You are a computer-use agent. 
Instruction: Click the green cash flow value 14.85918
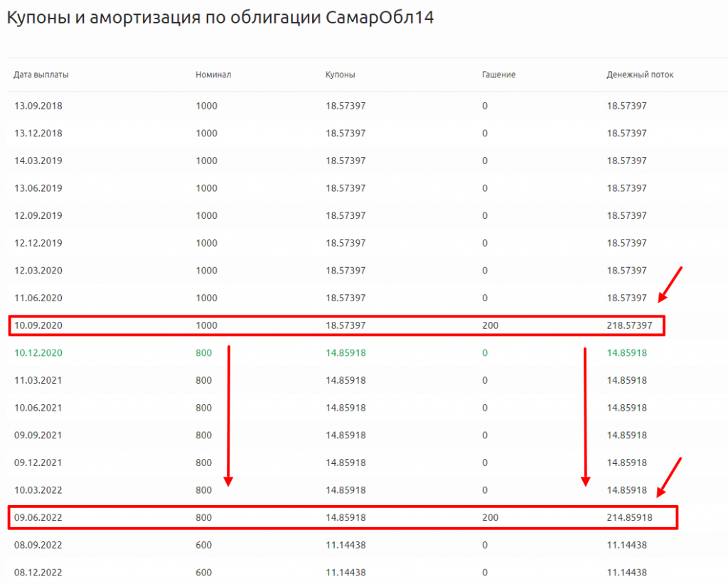(x=626, y=352)
